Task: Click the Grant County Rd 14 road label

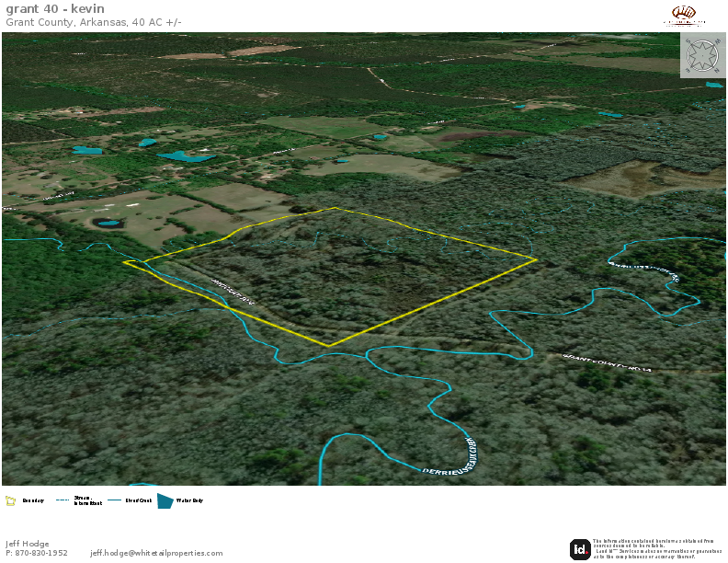Action: coord(607,362)
